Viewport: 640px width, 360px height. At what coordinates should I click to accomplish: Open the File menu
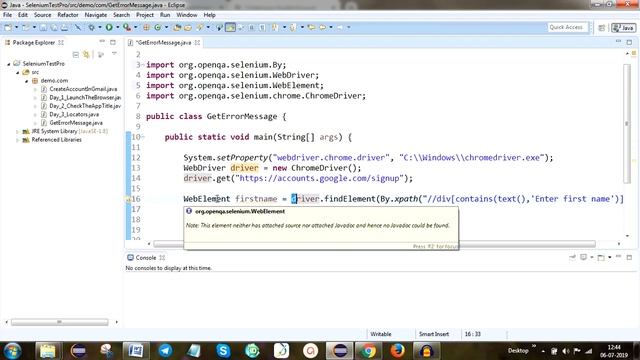7,15
